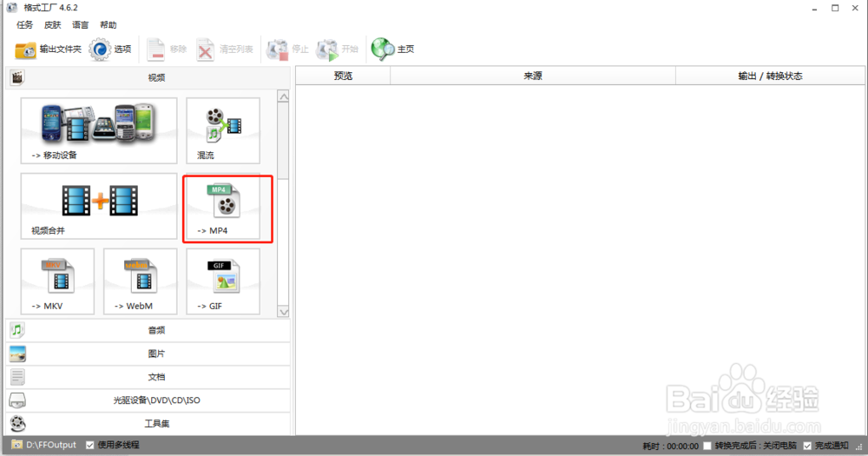Screen dimensions: 868x456
Task: Click the Output / Convert state column header
Action: click(x=770, y=76)
